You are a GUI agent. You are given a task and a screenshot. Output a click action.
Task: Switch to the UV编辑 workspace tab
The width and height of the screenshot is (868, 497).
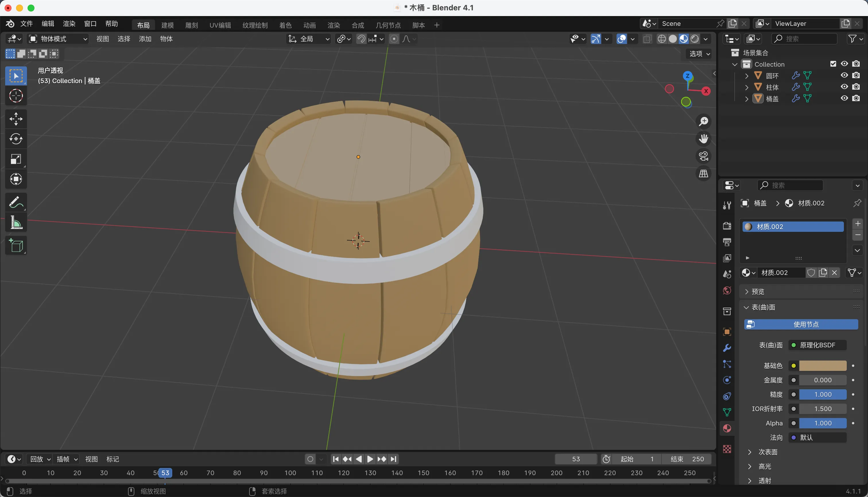click(x=220, y=25)
